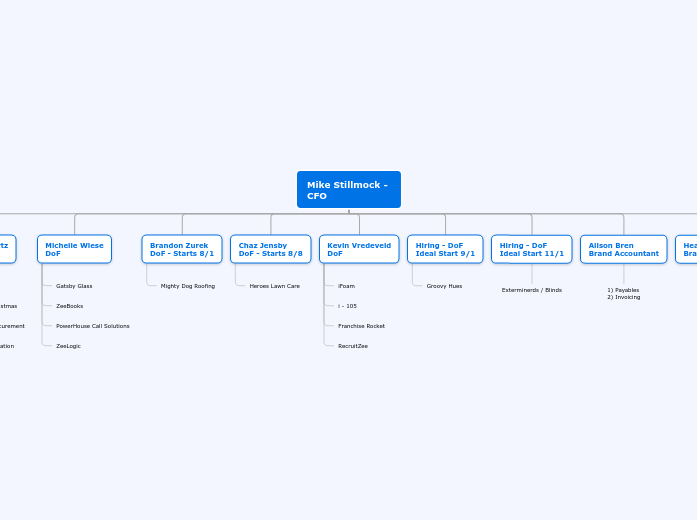Click the Heroes Lawn Care item
697x520 pixels.
pos(275,286)
